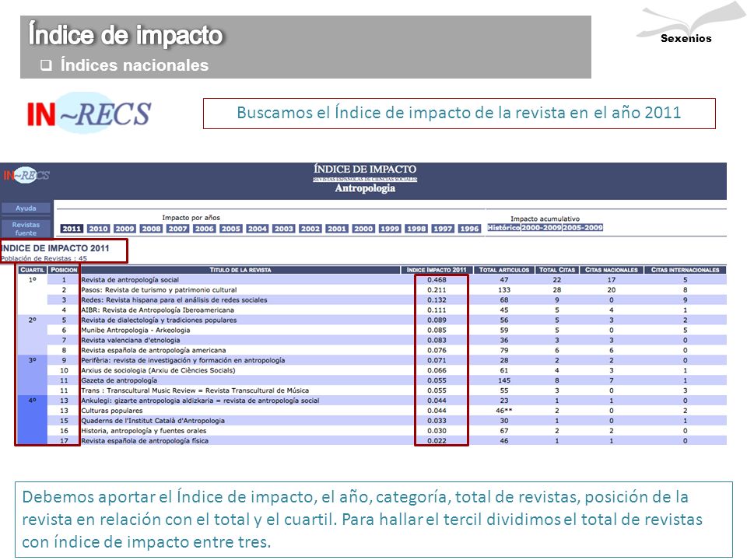This screenshot has width=747, height=560.
Task: Open the Revistas fuente sidebar button
Action: [26, 229]
